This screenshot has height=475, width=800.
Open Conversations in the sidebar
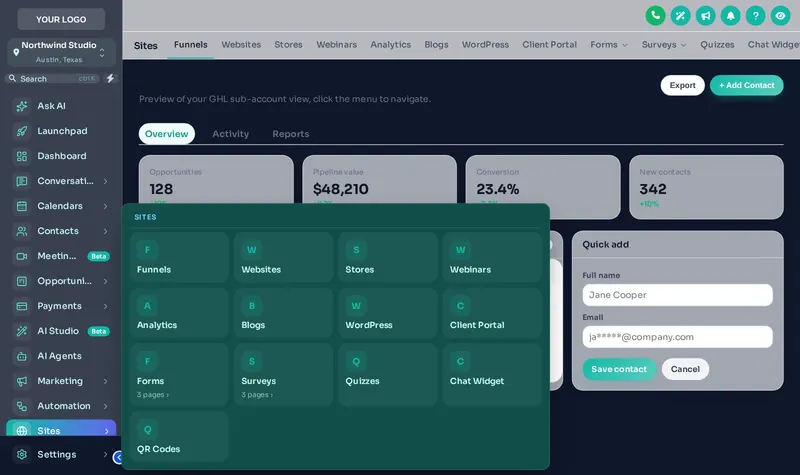[x=61, y=181]
